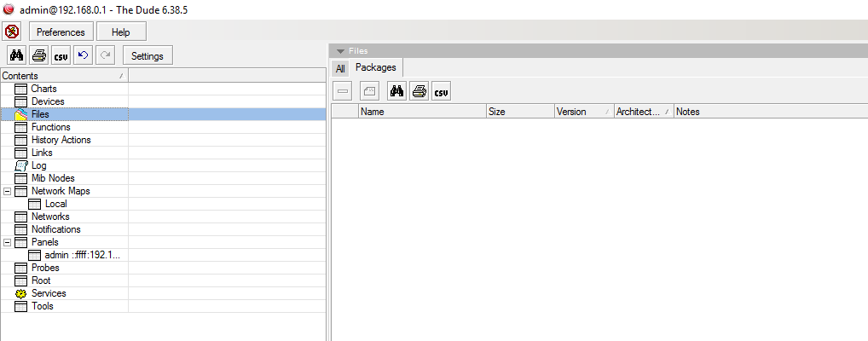Viewport: 868px width, 341px height.
Task: Click the Devices table icon
Action: click(x=20, y=101)
